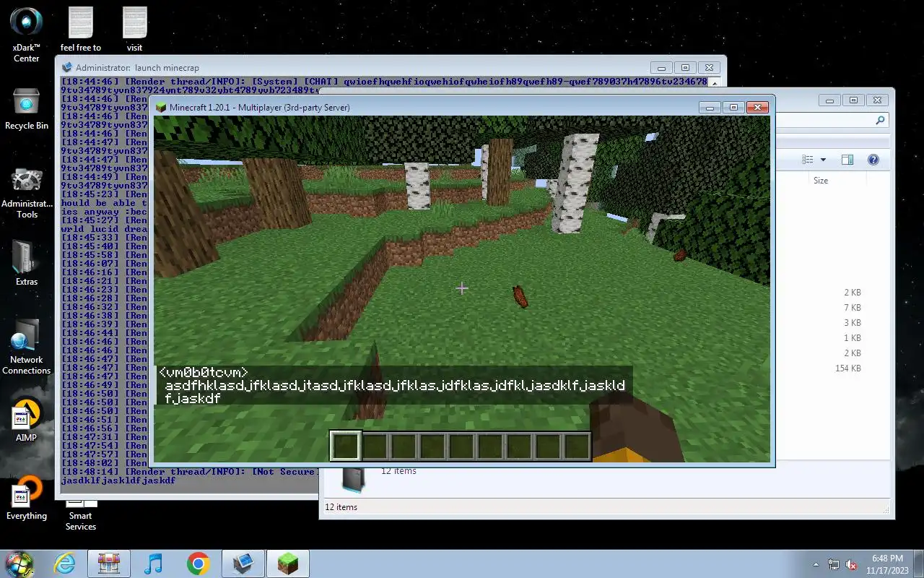924x578 pixels.
Task: Open Network Connections desktop shortcut
Action: click(x=27, y=347)
